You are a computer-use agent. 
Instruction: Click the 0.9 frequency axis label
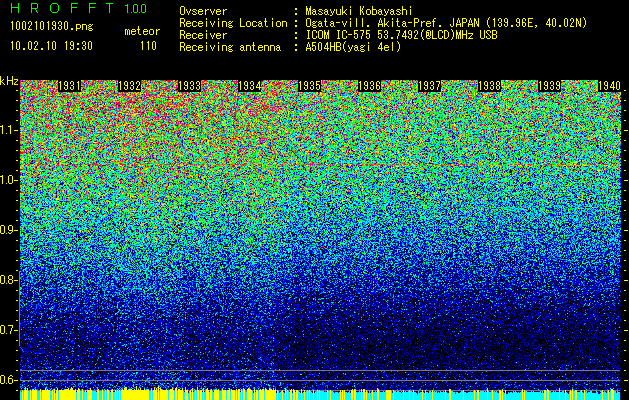[8, 230]
